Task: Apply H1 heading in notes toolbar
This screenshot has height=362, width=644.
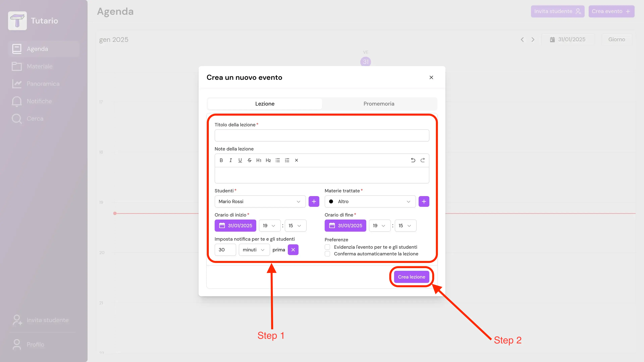Action: point(259,160)
